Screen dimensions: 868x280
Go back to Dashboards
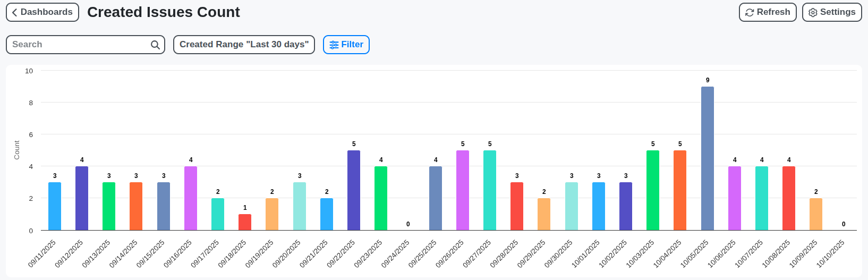pos(42,12)
